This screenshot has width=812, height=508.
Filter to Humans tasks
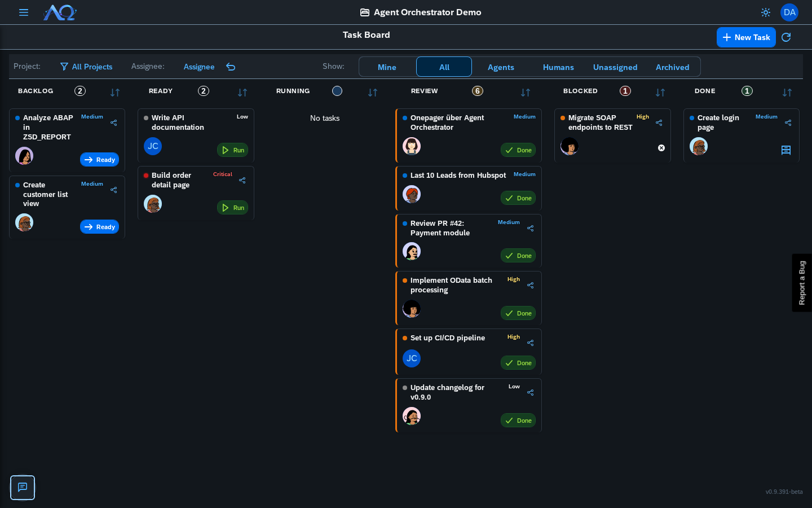558,67
